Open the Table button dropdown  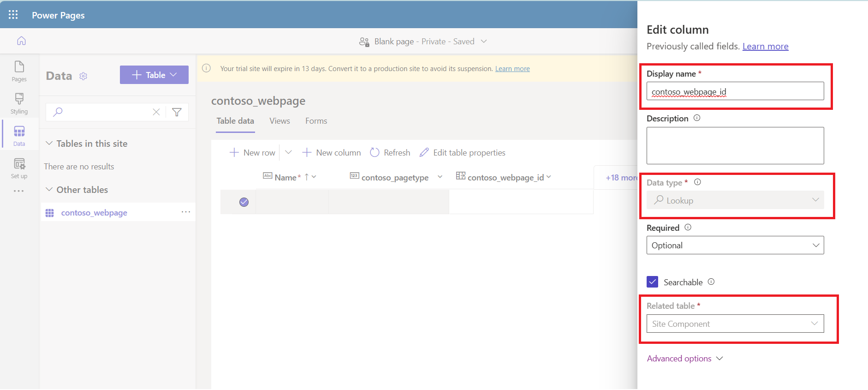(x=173, y=75)
